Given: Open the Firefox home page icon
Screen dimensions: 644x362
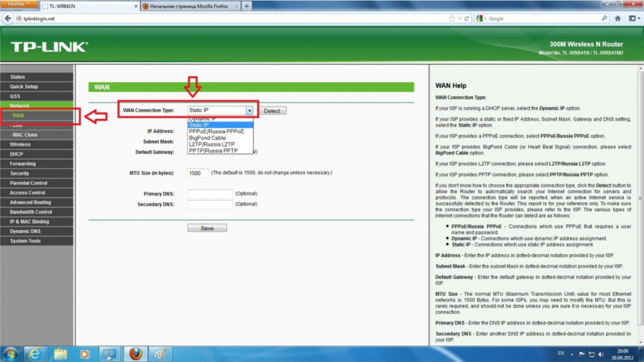Looking at the screenshot, I should [618, 18].
